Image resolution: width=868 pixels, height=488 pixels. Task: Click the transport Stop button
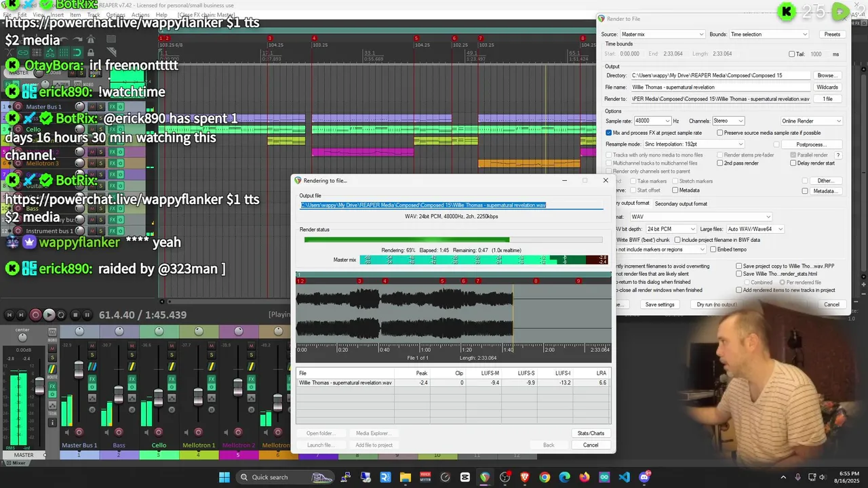(75, 314)
